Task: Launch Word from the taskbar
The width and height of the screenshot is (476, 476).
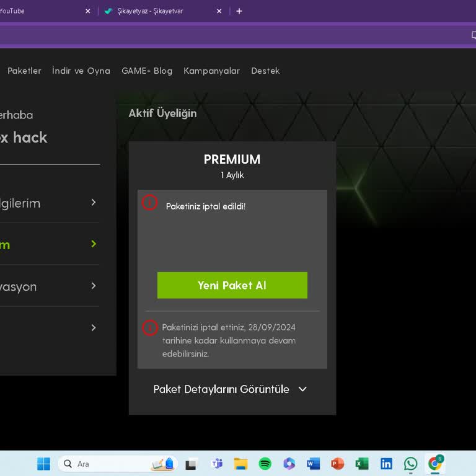Action: click(x=313, y=464)
